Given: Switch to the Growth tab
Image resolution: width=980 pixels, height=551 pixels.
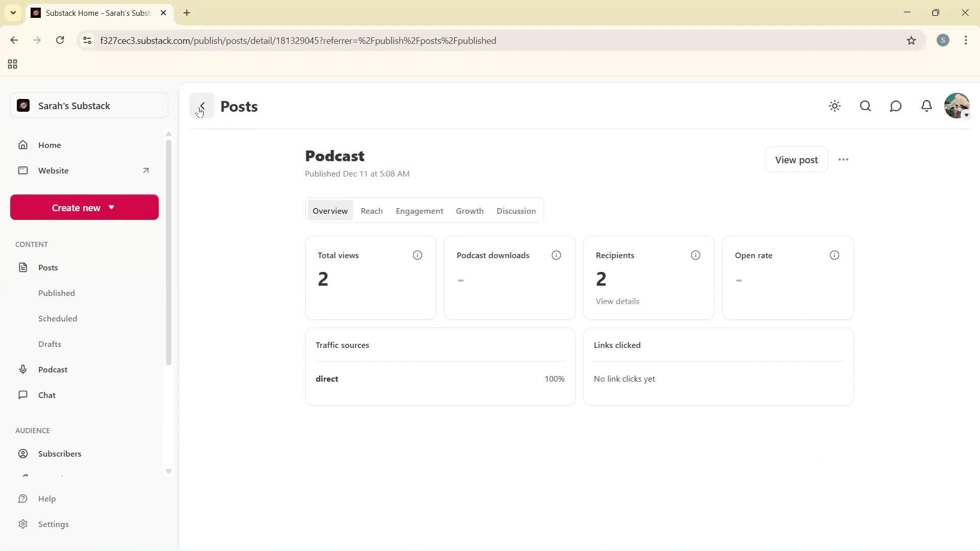Looking at the screenshot, I should click(x=469, y=211).
